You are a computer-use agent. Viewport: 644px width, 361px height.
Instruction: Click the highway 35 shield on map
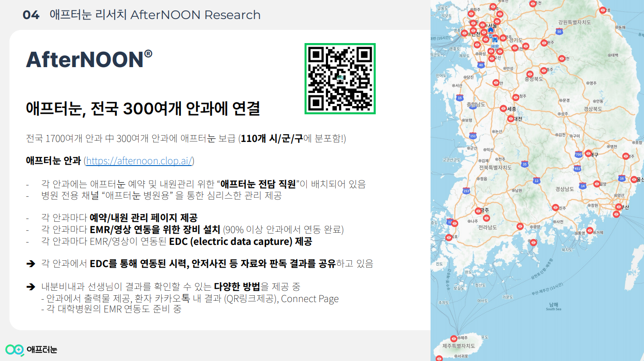524,164
